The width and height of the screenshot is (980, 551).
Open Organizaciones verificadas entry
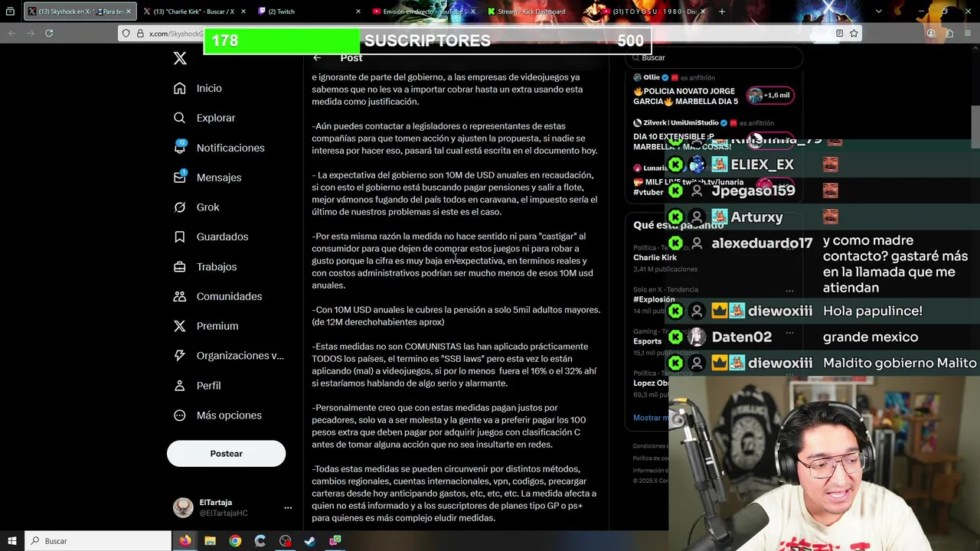click(x=228, y=356)
